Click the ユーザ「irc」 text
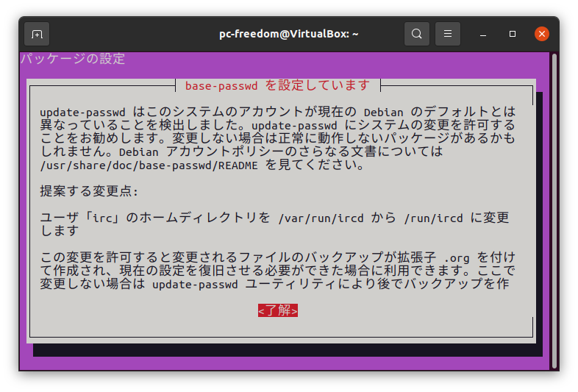 click(x=79, y=218)
